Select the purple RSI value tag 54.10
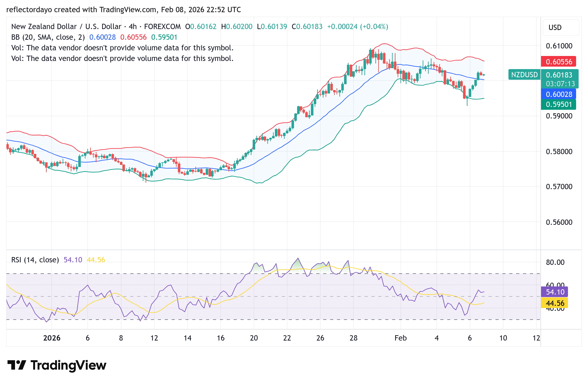 pos(554,292)
